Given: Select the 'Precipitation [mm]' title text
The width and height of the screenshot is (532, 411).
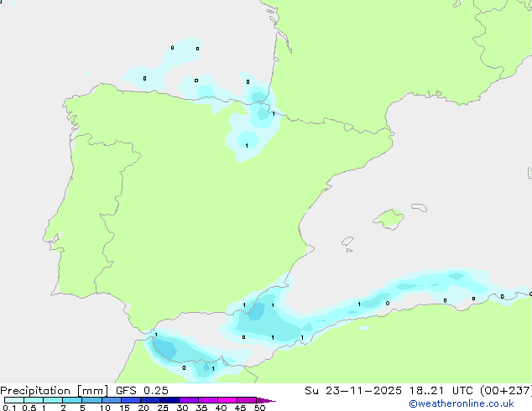Looking at the screenshot, I should 54,391.
